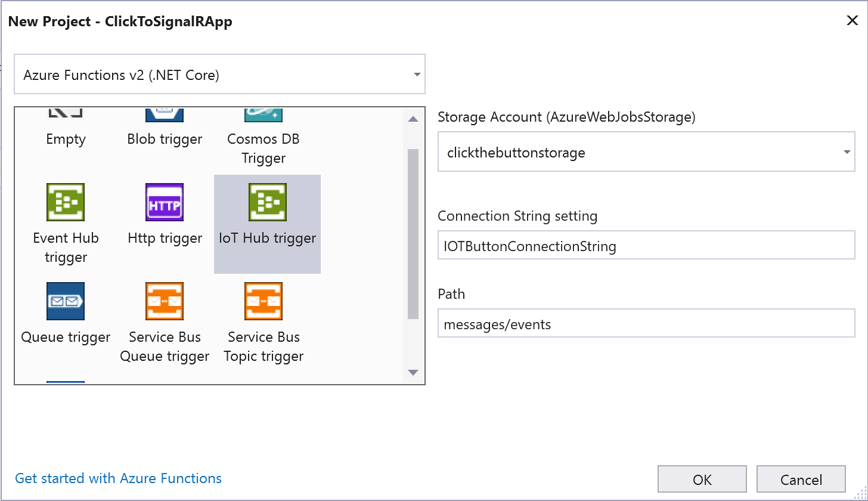Select the Queue trigger icon
The height and width of the screenshot is (501, 868).
click(x=66, y=301)
